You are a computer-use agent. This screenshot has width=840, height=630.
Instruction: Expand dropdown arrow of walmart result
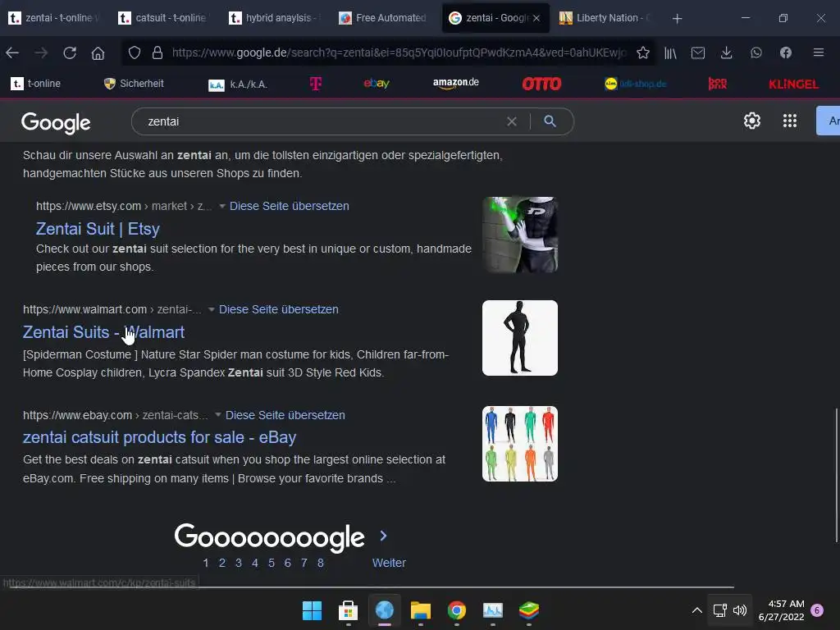(211, 309)
